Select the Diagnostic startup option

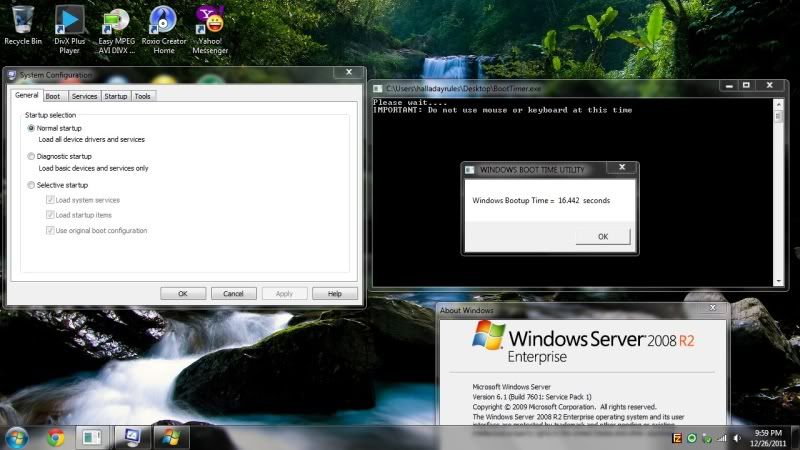coord(31,156)
